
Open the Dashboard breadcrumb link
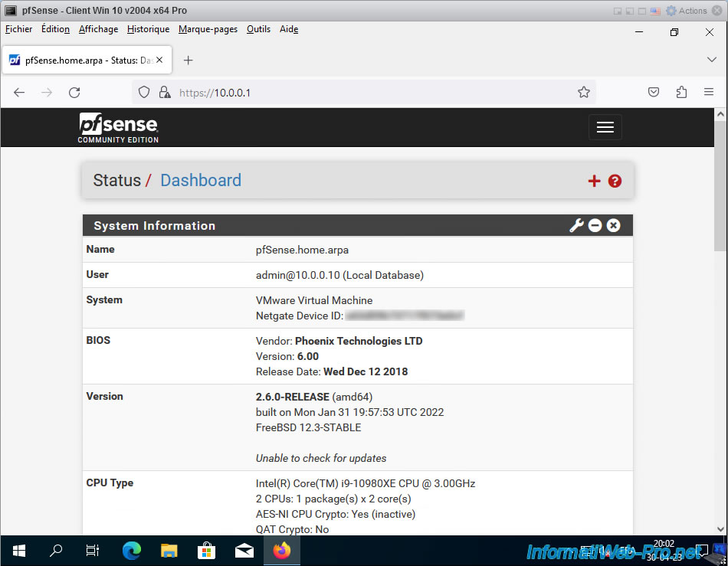pyautogui.click(x=201, y=181)
